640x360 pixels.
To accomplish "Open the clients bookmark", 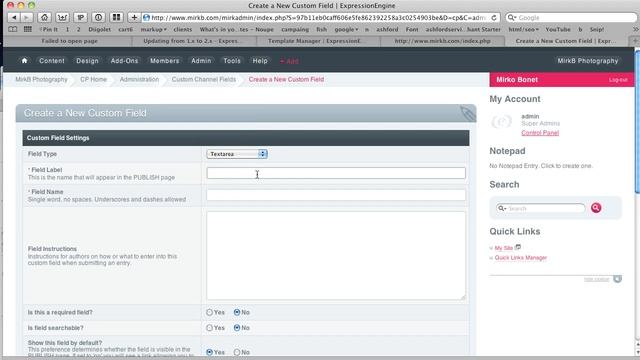I will [x=182, y=29].
